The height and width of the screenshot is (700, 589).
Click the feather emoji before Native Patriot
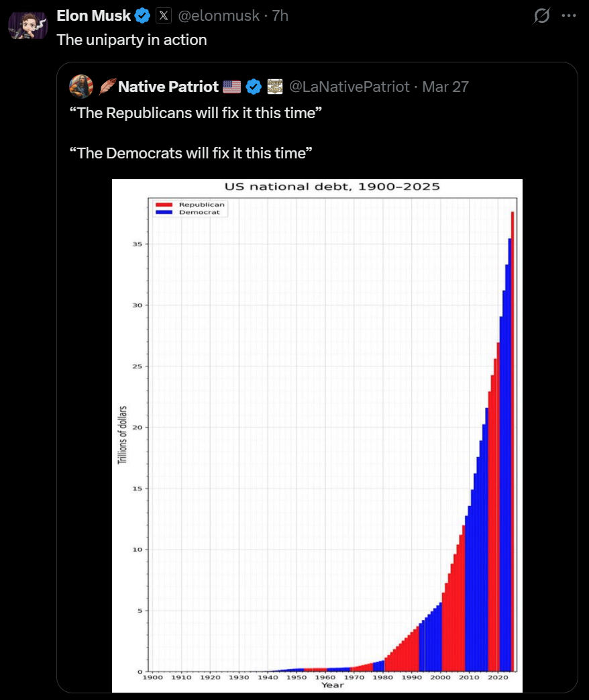pos(107,86)
